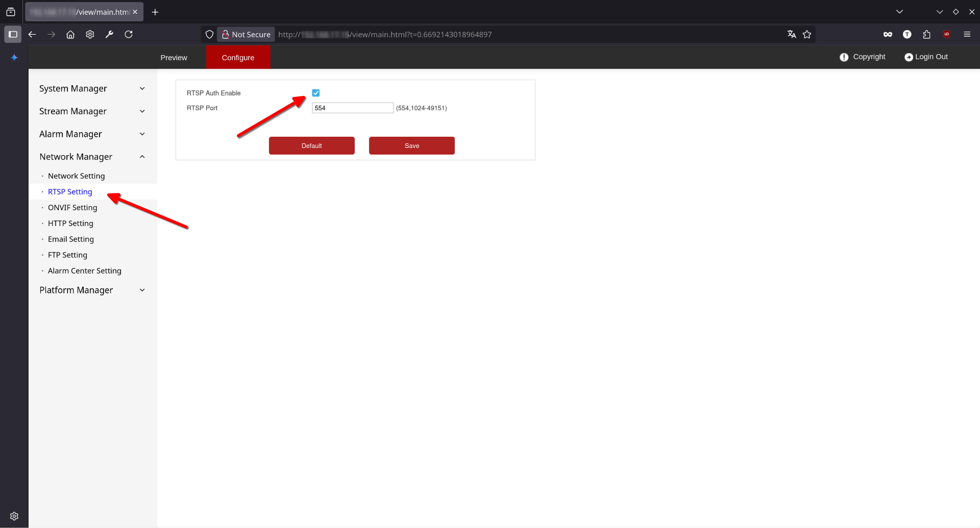Click into the RTSP Port field
980x528 pixels.
352,108
